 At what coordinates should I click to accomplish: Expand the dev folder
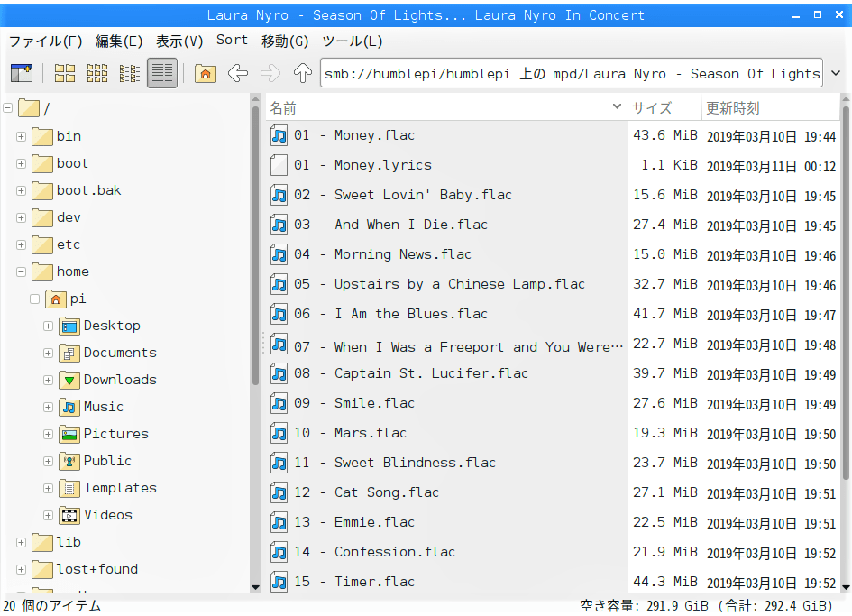(x=22, y=218)
